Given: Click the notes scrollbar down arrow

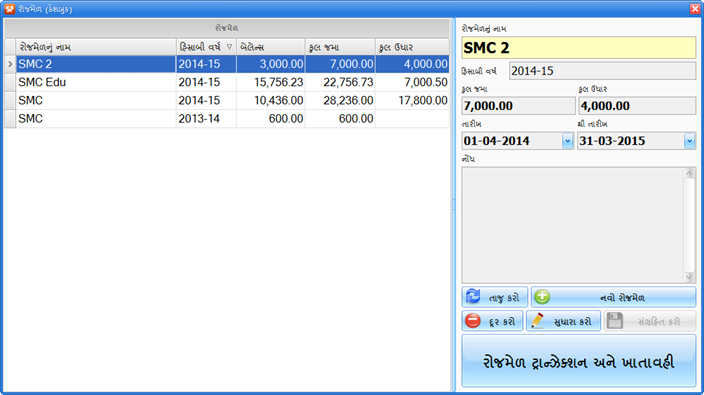Looking at the screenshot, I should point(690,277).
